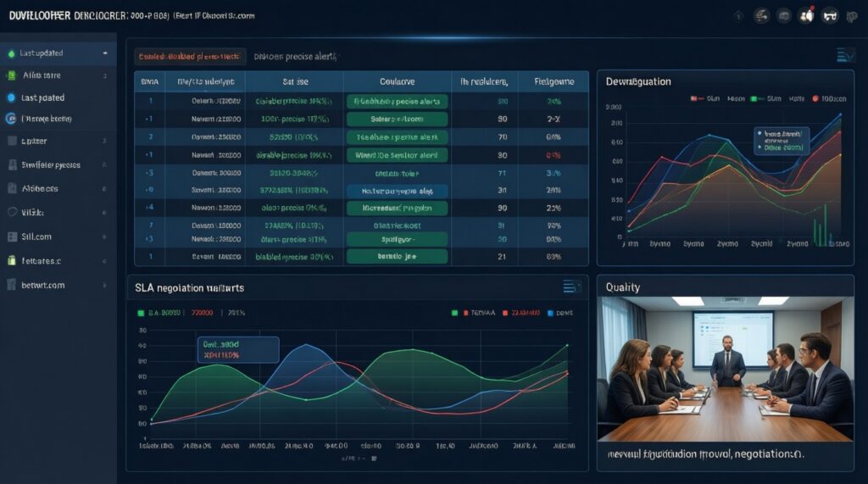Toggle the red legend entry in SLA chart
The image size is (868, 484).
click(x=505, y=313)
